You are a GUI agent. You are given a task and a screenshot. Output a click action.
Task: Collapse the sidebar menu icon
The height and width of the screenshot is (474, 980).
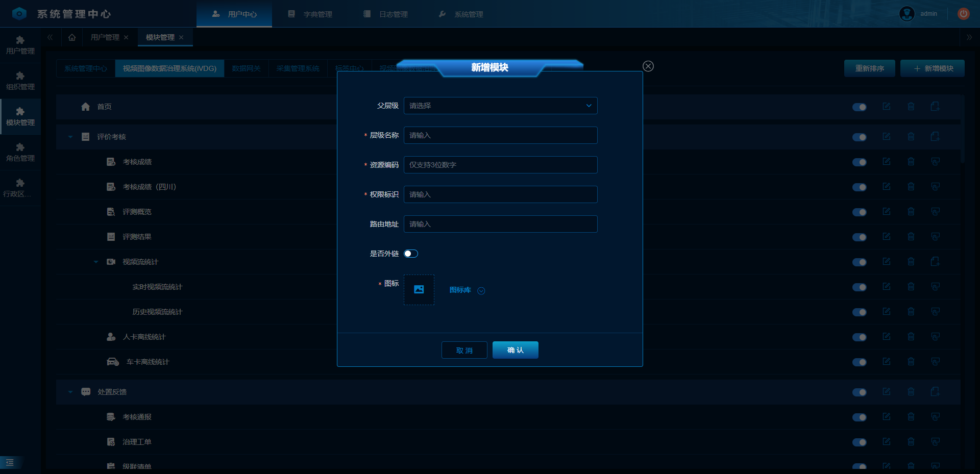tap(10, 462)
